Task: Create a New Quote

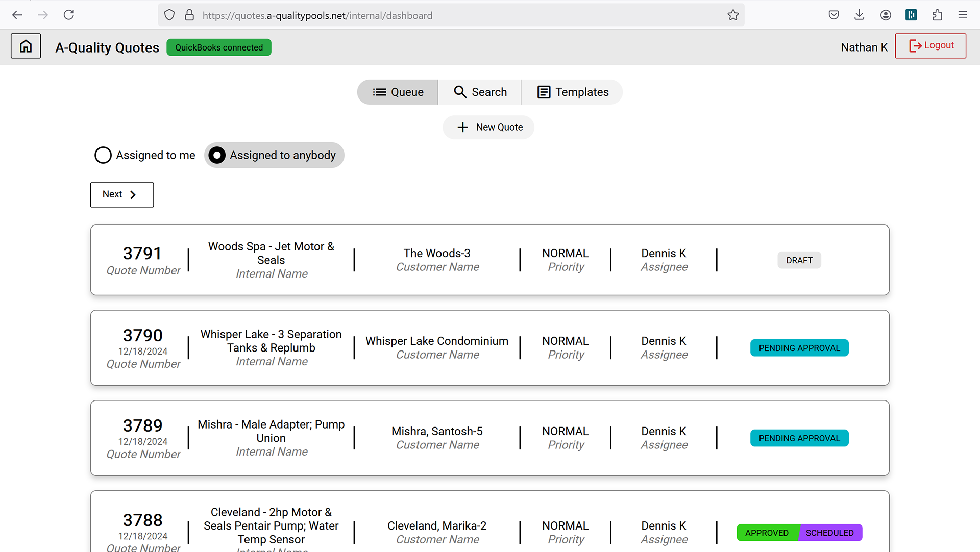Action: 488,127
